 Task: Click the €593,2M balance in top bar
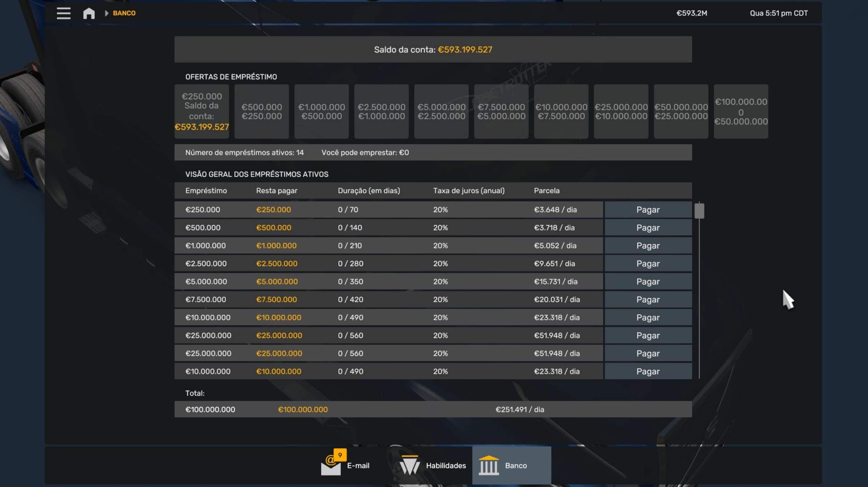point(692,13)
